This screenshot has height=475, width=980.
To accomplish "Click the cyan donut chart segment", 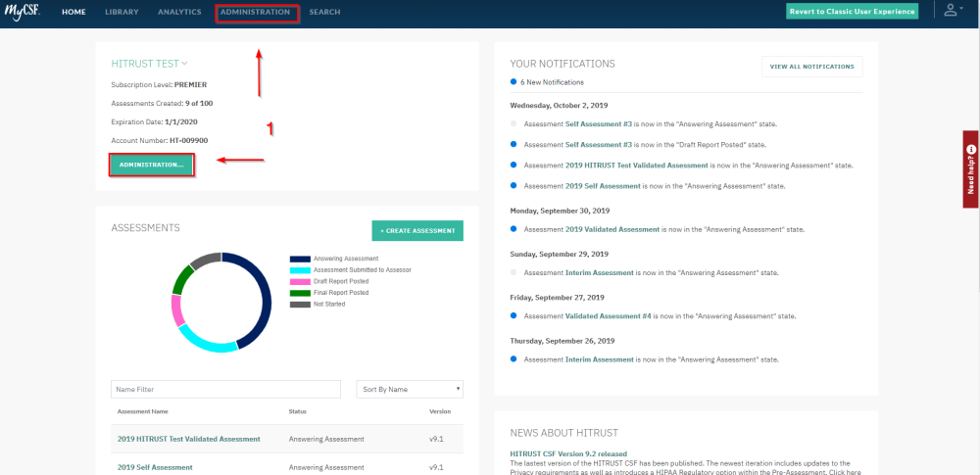I will point(206,341).
